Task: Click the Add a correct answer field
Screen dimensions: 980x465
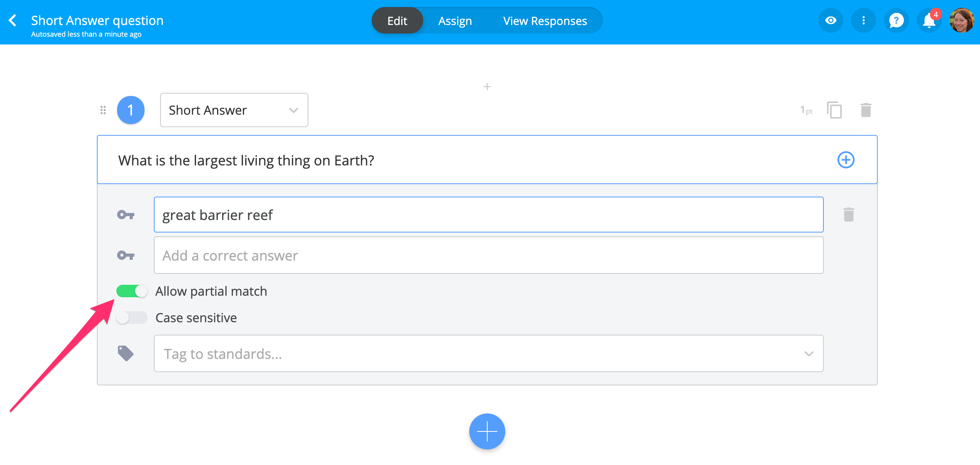Action: [488, 256]
